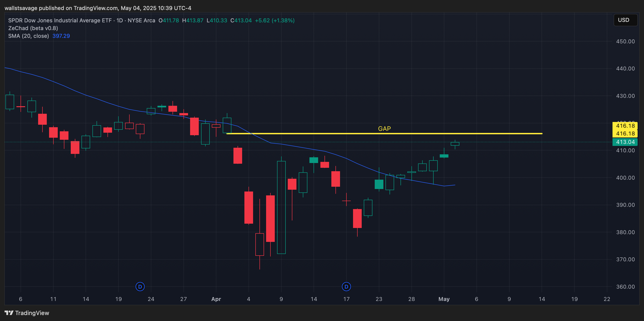Select the ZeChad (beta v0.8) indicator label
This screenshot has width=644, height=321.
coord(33,28)
